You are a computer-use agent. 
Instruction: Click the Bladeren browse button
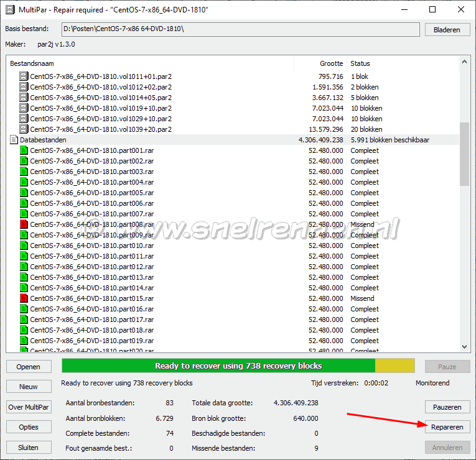point(447,30)
